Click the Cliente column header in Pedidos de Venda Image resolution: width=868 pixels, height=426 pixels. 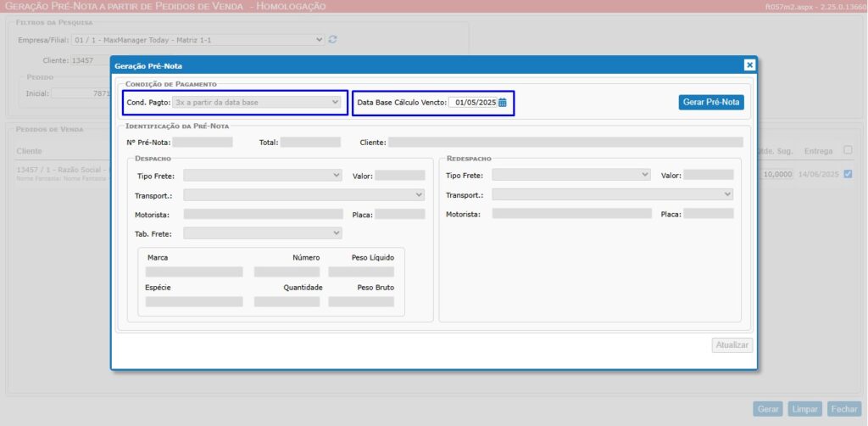coord(30,151)
